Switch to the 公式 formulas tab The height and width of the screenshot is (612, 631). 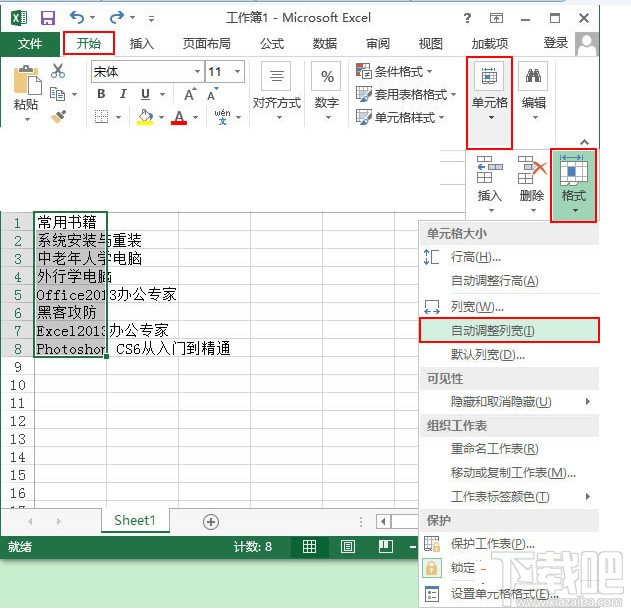tap(272, 43)
